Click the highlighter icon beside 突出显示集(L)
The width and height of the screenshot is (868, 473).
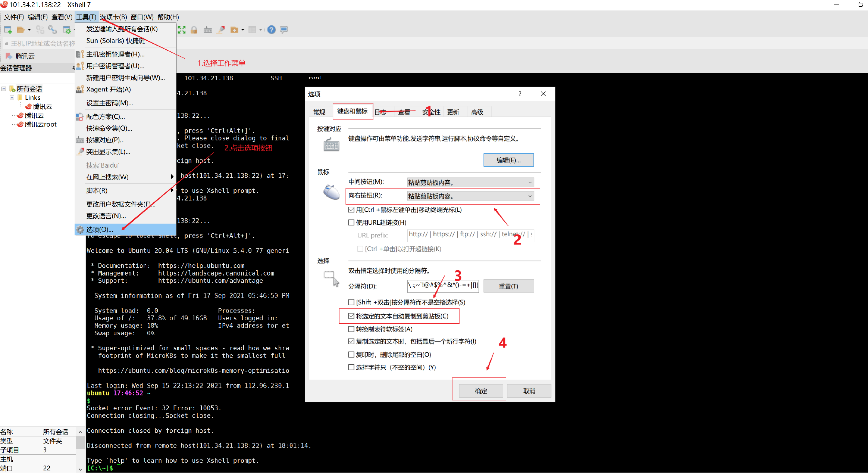pyautogui.click(x=80, y=152)
